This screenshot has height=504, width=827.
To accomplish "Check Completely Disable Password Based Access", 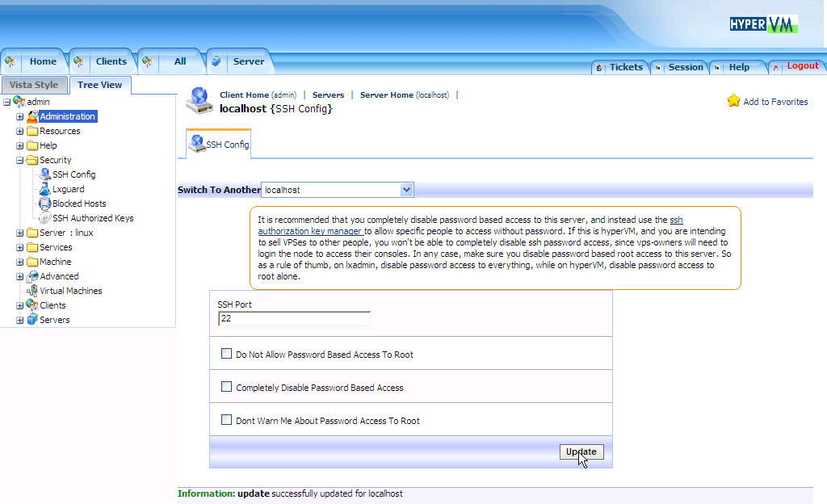I will (x=226, y=387).
